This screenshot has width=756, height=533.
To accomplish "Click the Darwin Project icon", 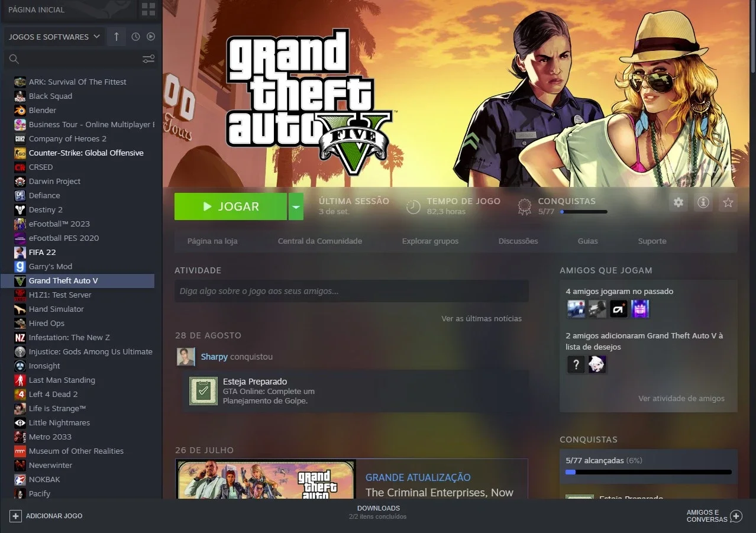I will 20,181.
